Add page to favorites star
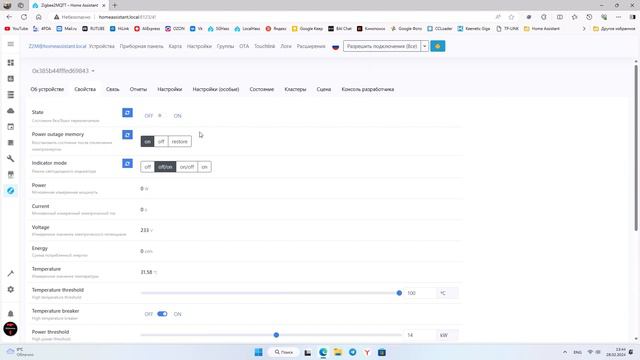Viewport: 640px width, 360px height. (511, 17)
